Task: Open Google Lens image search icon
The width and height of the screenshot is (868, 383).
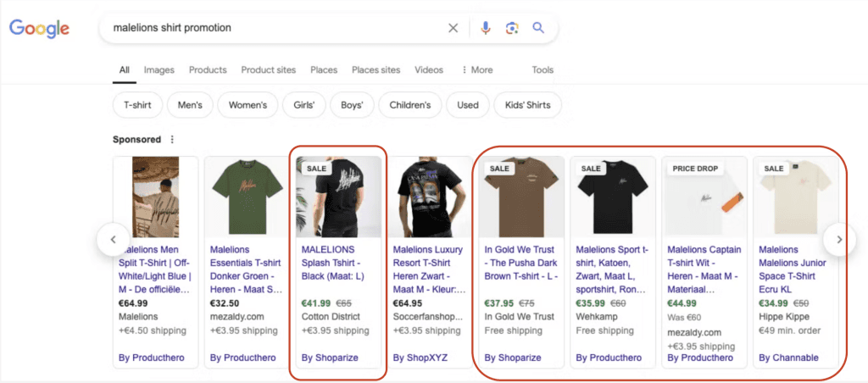Action: pos(512,28)
